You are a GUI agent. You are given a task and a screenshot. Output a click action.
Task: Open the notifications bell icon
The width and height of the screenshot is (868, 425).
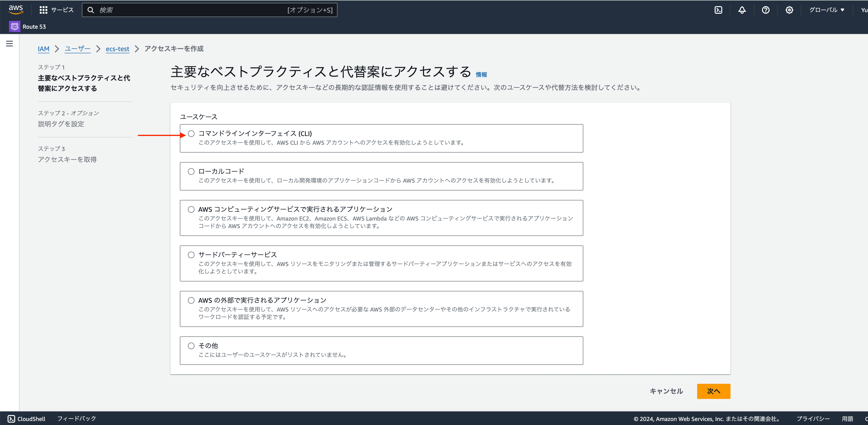pyautogui.click(x=742, y=10)
